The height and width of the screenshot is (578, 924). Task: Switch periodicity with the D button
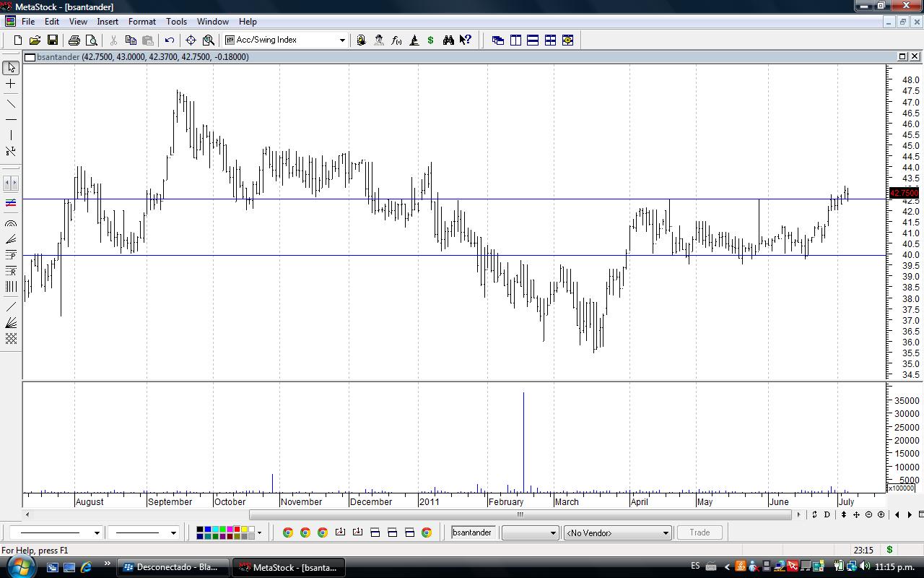pos(827,514)
